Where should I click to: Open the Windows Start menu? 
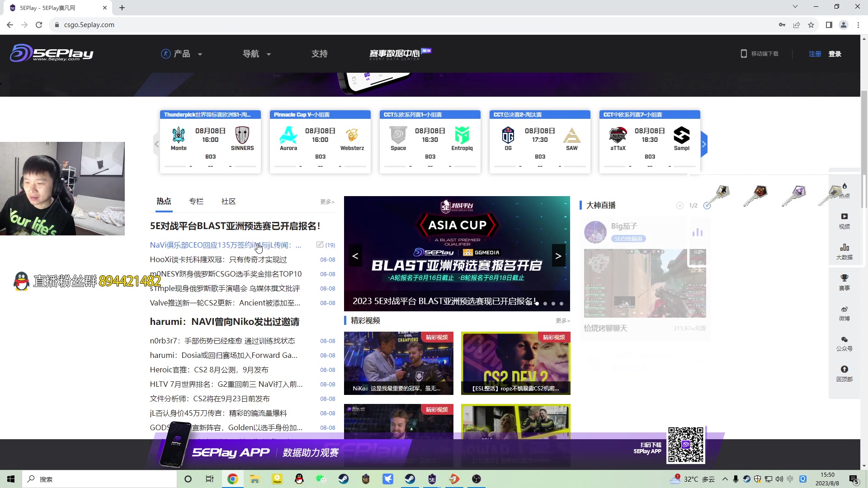11,479
